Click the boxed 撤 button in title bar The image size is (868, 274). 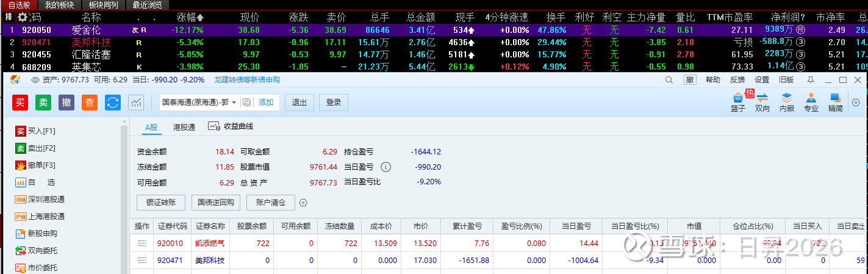[690, 80]
